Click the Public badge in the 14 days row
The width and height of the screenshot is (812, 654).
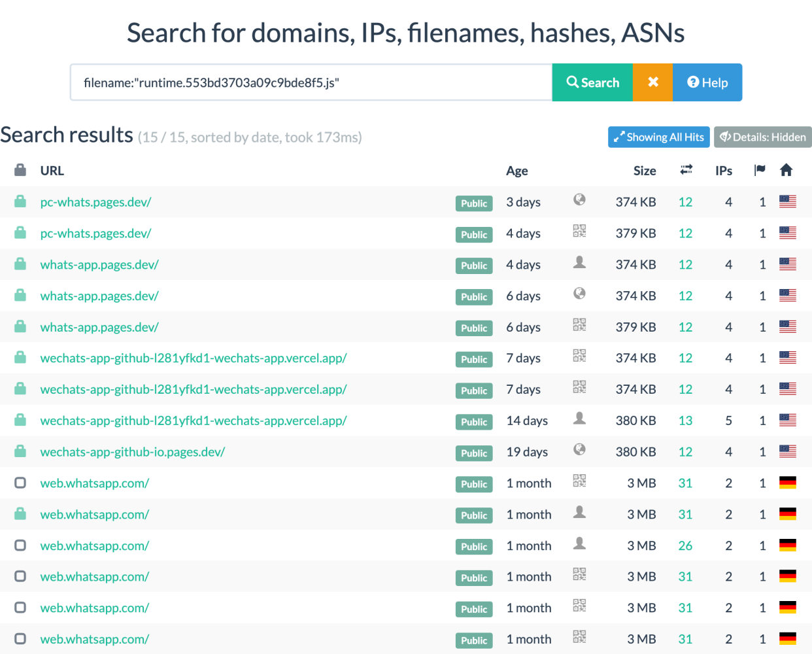click(x=474, y=422)
